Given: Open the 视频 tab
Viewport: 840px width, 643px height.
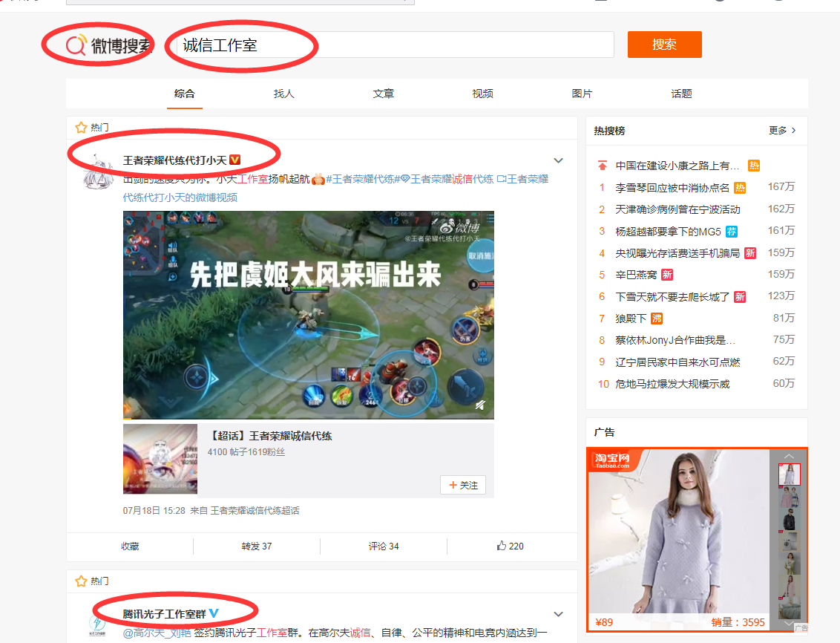Looking at the screenshot, I should (482, 94).
